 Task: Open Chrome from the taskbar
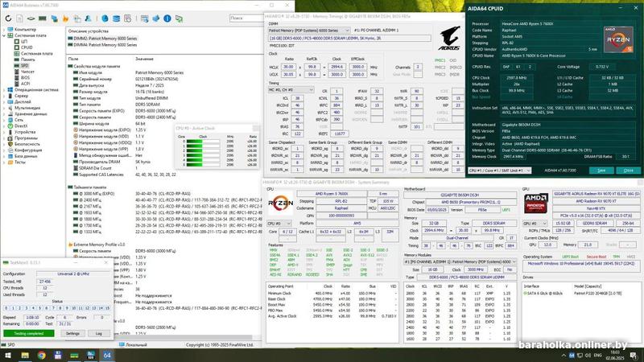coord(42,355)
